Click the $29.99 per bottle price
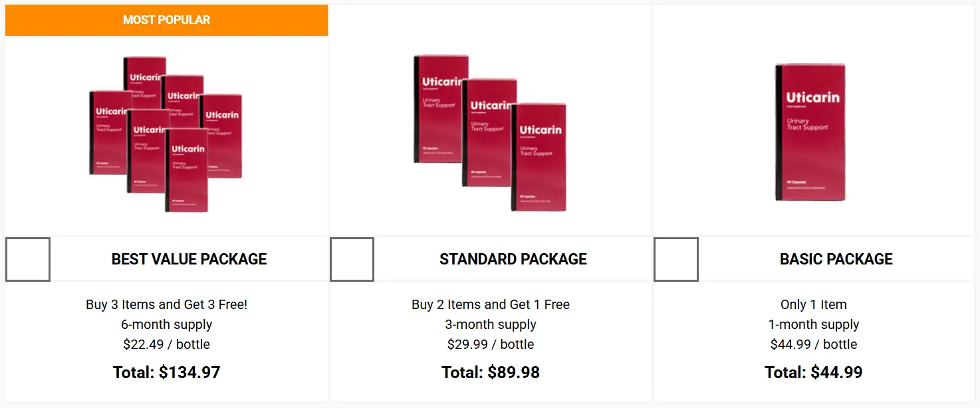980x408 pixels. pyautogui.click(x=491, y=345)
